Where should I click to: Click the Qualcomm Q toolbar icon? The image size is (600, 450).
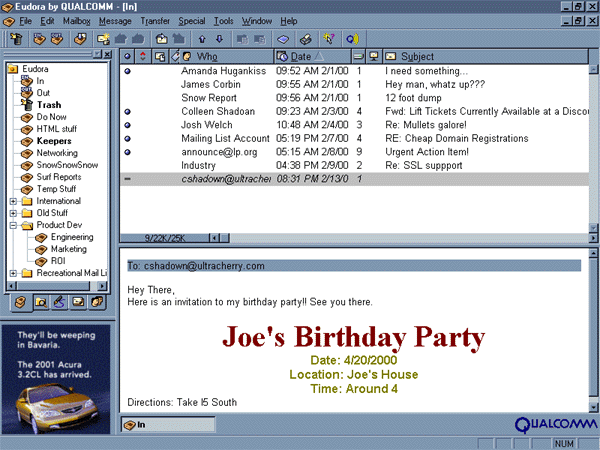(x=352, y=39)
